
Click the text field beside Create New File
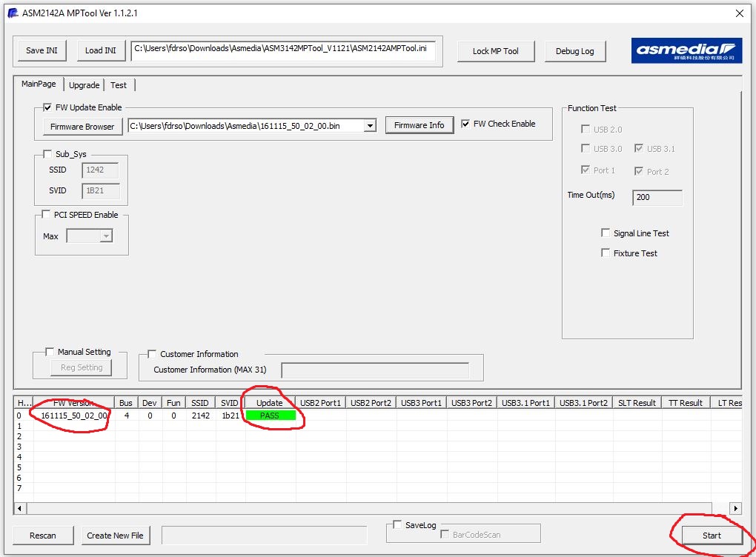(264, 536)
